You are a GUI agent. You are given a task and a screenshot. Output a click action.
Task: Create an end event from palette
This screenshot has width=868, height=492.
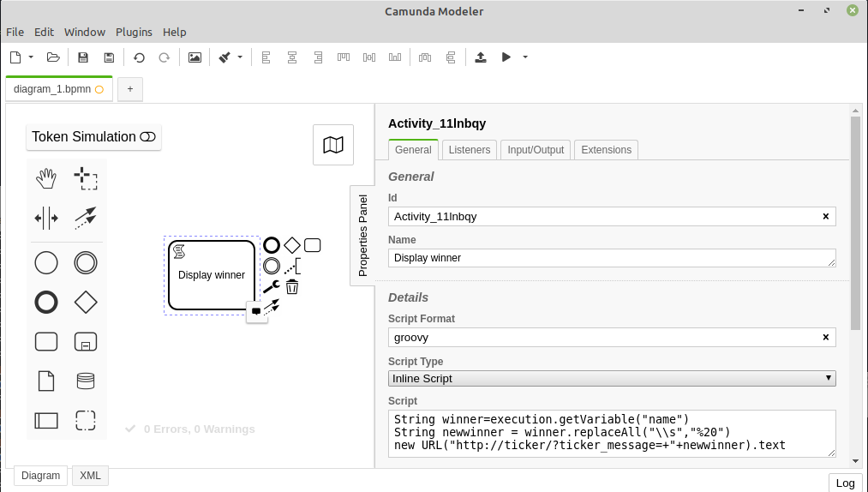[x=46, y=303]
